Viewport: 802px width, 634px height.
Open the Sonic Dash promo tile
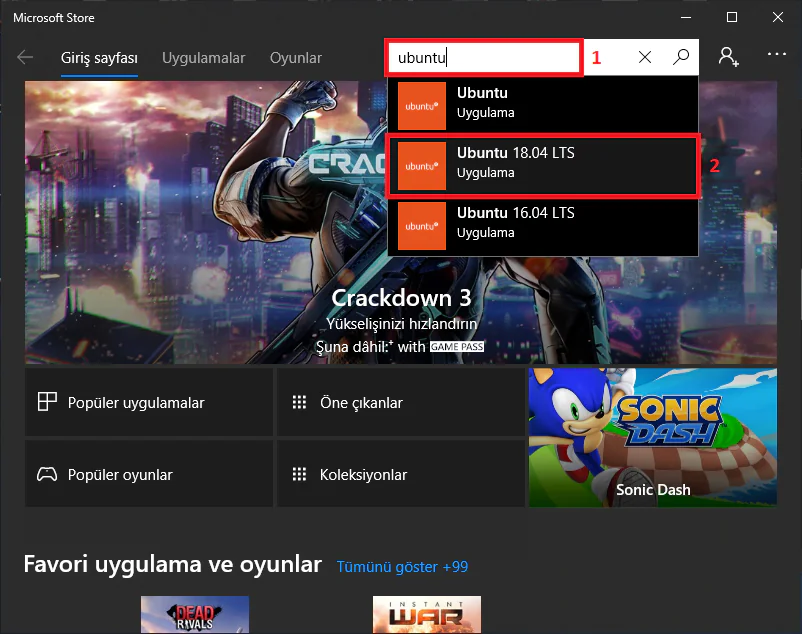653,438
